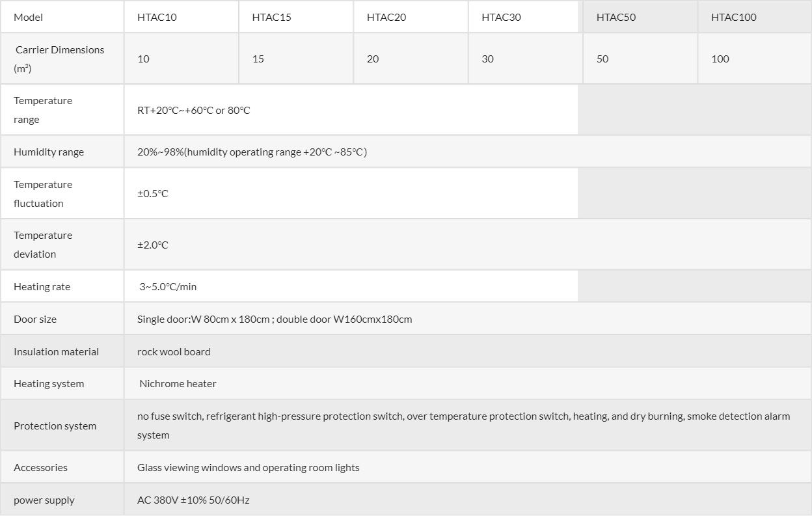Click the HTAC10 model header cell

(x=181, y=17)
